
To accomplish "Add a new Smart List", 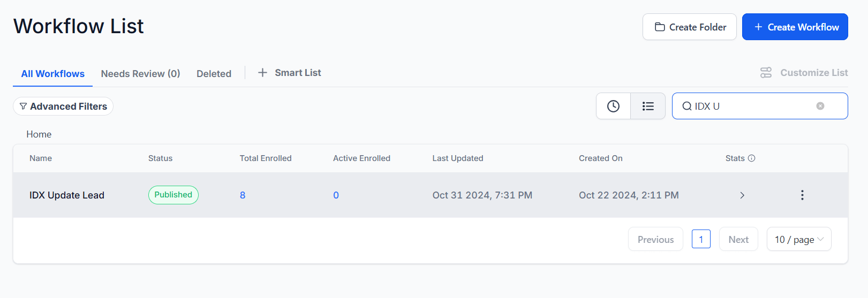I will [x=290, y=73].
